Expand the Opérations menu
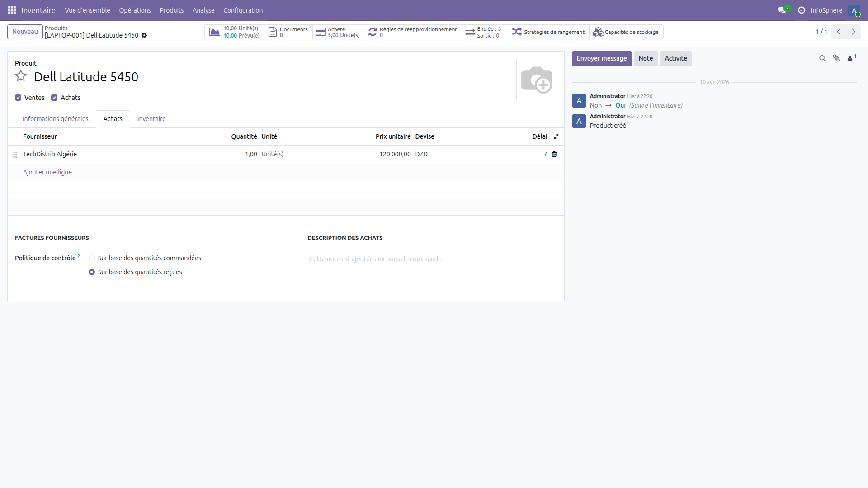Screen dimensions: 868x488 click(135, 10)
